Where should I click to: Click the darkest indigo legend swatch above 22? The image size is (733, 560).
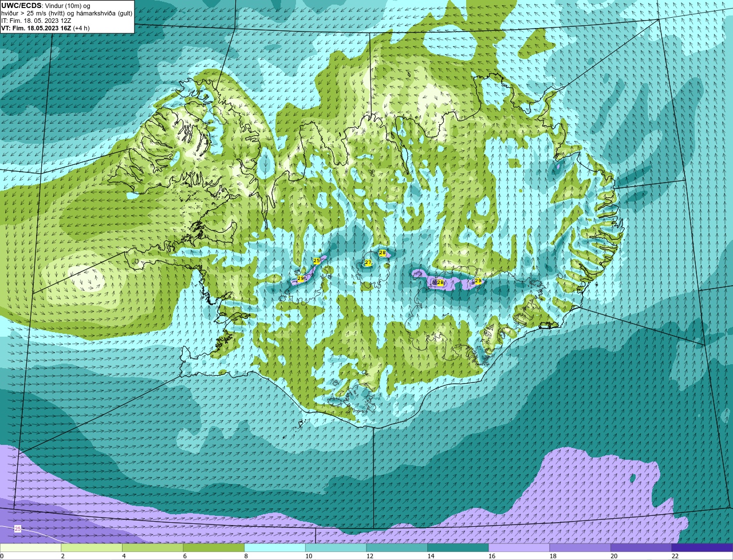pos(702,548)
